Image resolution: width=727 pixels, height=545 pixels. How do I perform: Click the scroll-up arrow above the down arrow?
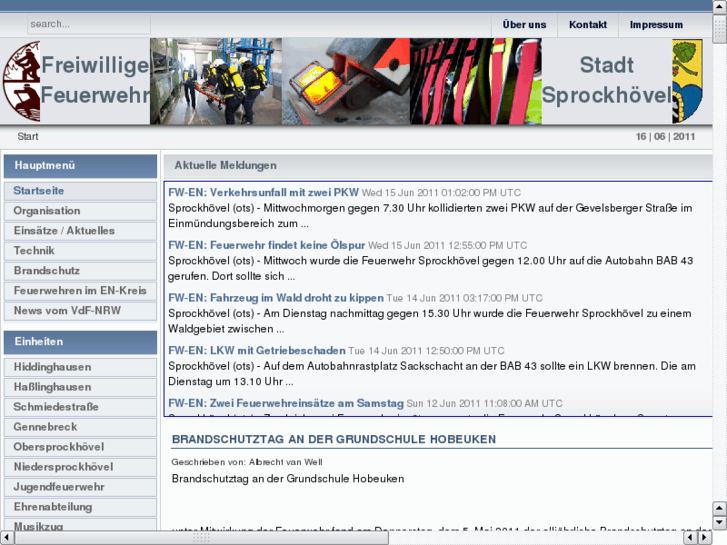(719, 508)
